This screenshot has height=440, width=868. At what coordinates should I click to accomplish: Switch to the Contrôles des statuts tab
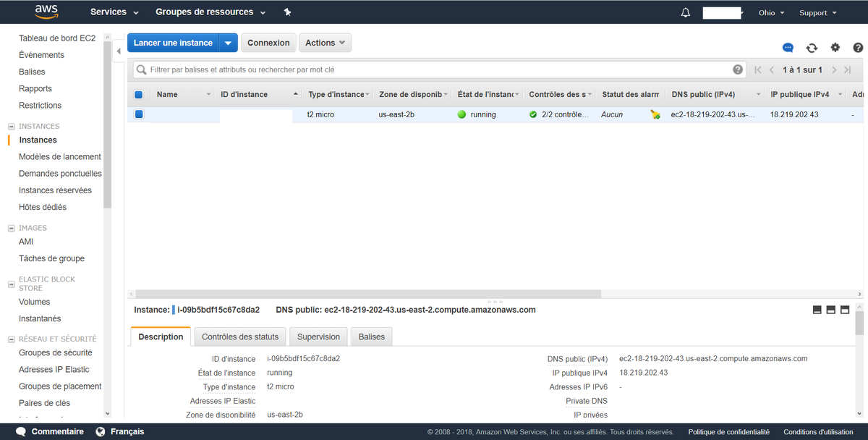tap(240, 337)
